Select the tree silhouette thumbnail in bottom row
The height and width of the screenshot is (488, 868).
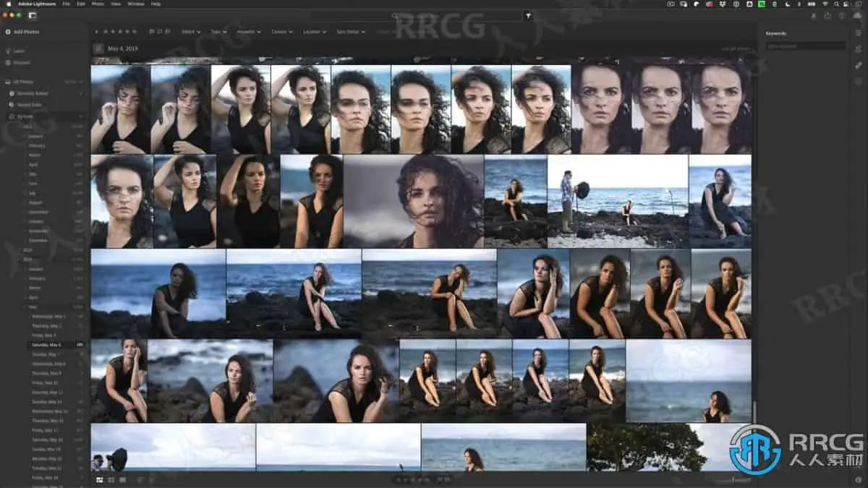coord(668,448)
